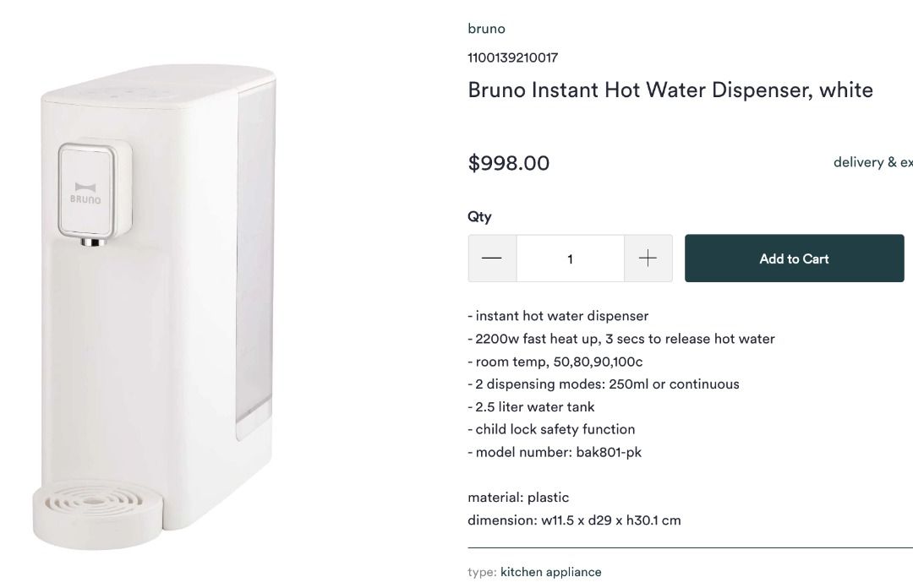Screen dimensions: 913x588
Task: Open the kitchen appliance type link
Action: pyautogui.click(x=550, y=571)
